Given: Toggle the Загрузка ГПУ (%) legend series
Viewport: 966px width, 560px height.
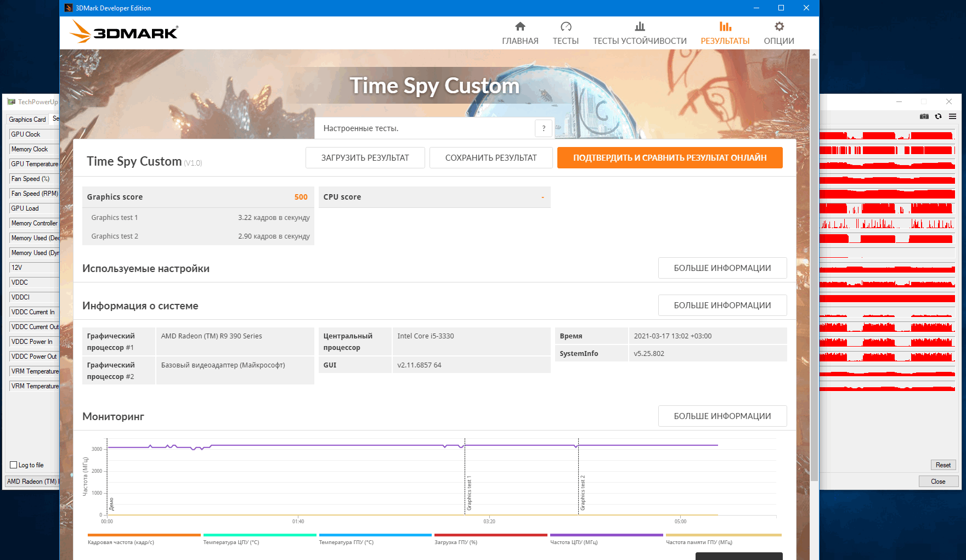Looking at the screenshot, I should click(491, 539).
